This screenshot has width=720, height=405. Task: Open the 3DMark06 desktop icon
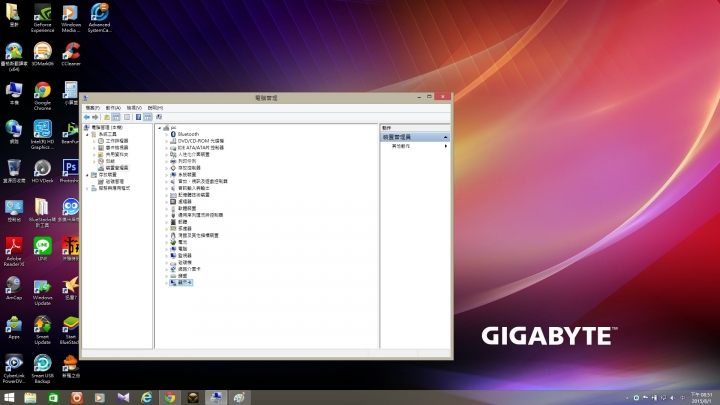[42, 54]
